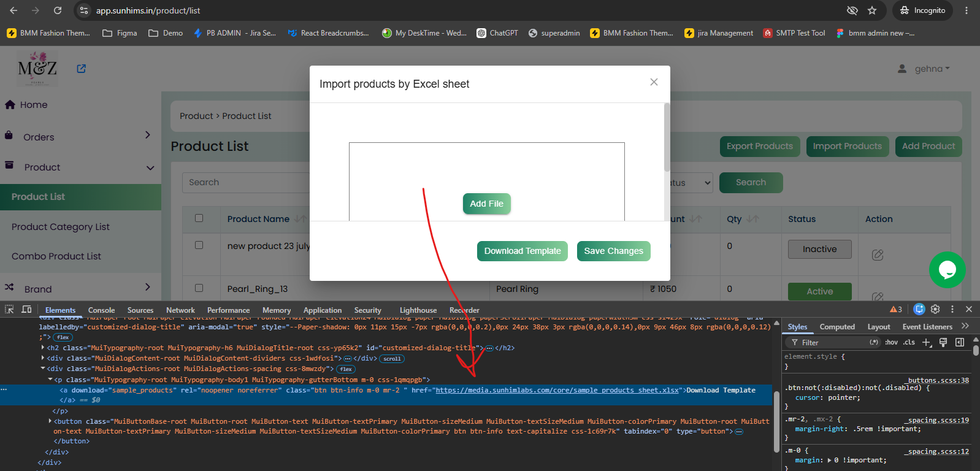Toggle the :hov element state panel
980x471 pixels.
click(891, 342)
